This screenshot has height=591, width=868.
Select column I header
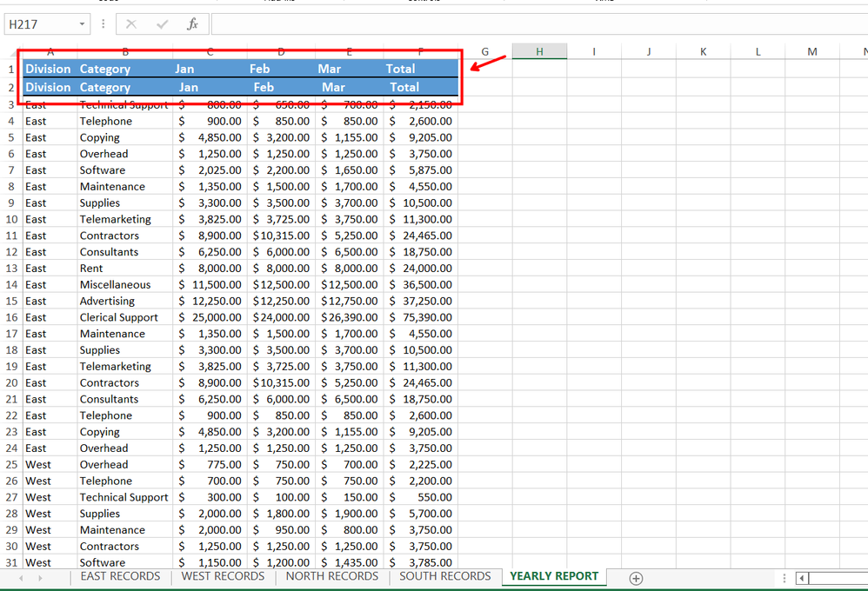[594, 51]
